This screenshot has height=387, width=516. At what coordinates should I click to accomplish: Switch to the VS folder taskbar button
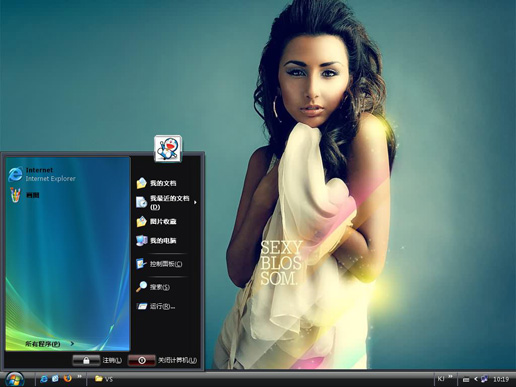pos(104,379)
